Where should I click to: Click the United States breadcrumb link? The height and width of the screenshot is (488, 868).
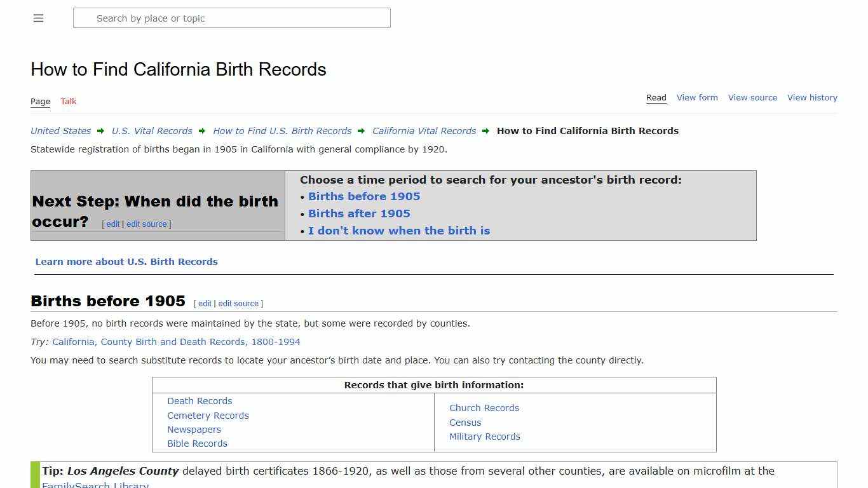[60, 131]
